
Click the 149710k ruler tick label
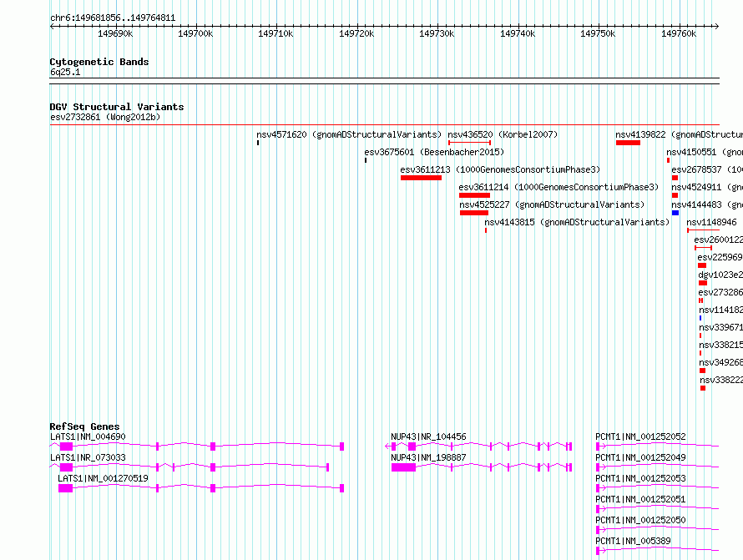pos(275,33)
